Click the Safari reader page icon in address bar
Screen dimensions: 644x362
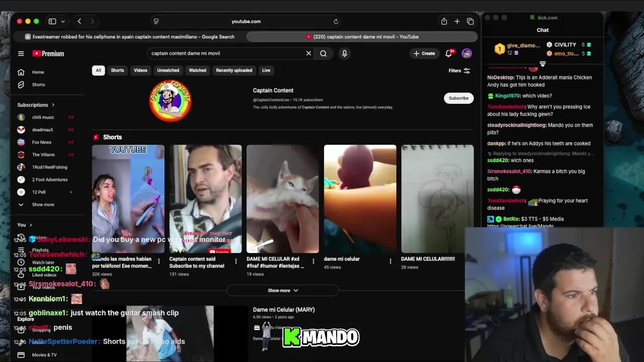156,21
